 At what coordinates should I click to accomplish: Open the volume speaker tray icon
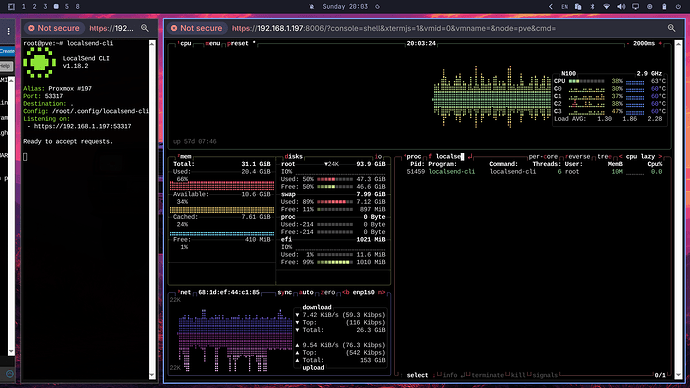[x=621, y=7]
